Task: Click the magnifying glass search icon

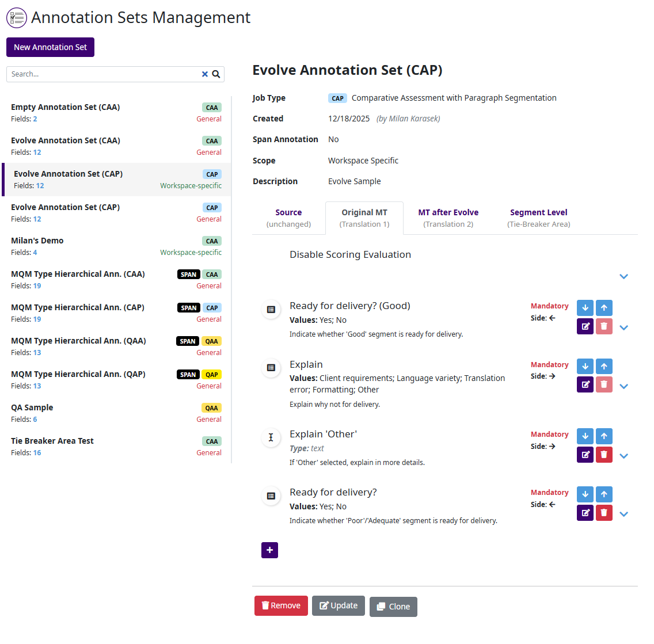Action: pos(216,74)
